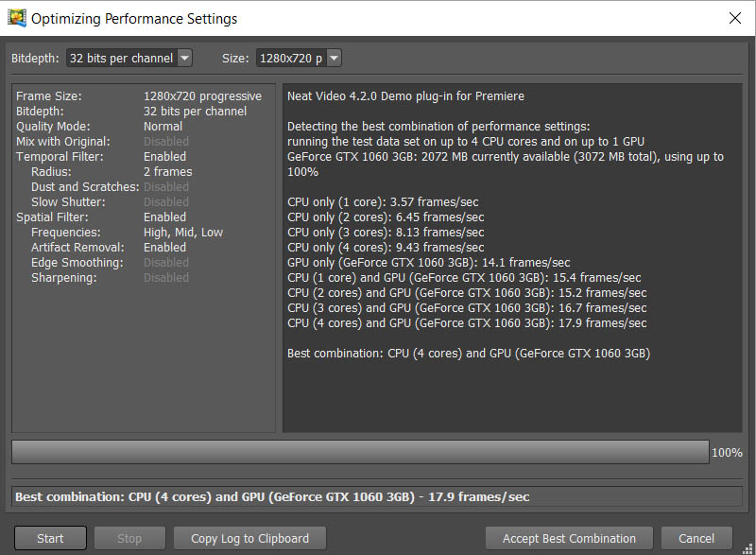Image resolution: width=756 pixels, height=555 pixels.
Task: Copy Log to Clipboard
Action: (249, 538)
